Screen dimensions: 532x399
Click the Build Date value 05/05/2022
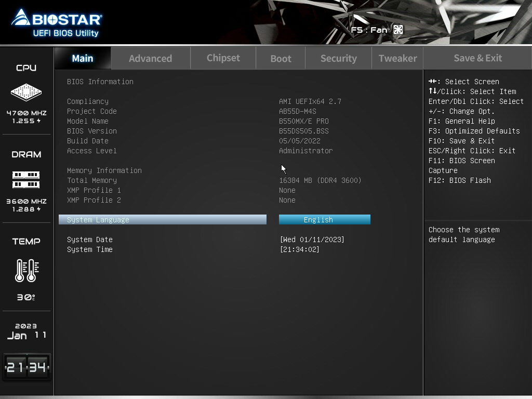coord(300,141)
